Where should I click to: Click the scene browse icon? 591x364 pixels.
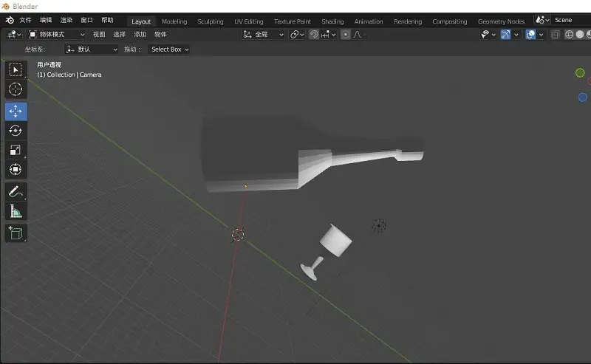click(x=543, y=20)
